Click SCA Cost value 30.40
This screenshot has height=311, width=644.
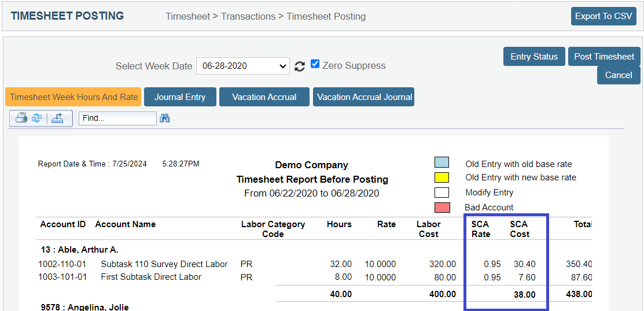(x=524, y=264)
